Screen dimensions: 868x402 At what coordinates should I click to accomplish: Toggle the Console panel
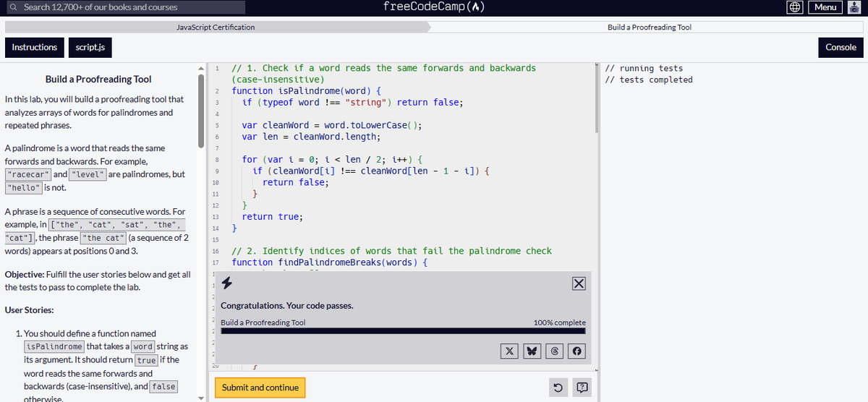click(841, 47)
